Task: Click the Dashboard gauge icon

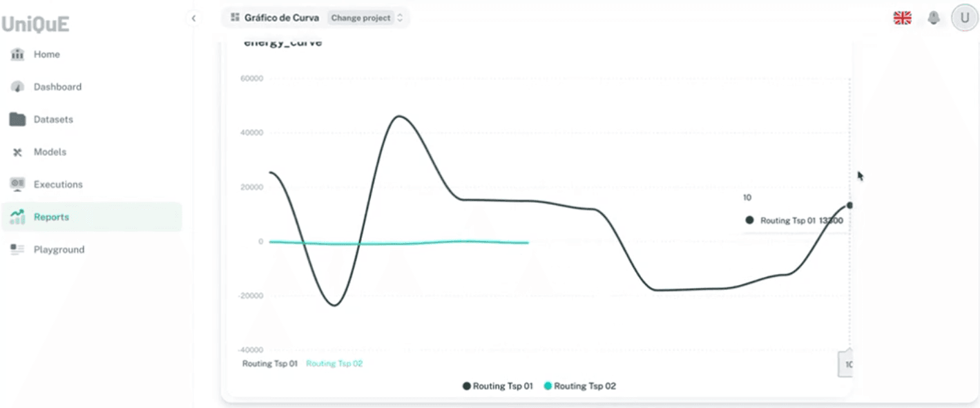Action: 18,87
